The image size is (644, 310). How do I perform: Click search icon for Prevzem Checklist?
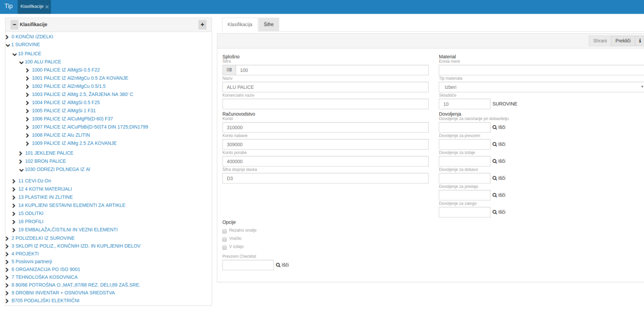click(x=278, y=265)
